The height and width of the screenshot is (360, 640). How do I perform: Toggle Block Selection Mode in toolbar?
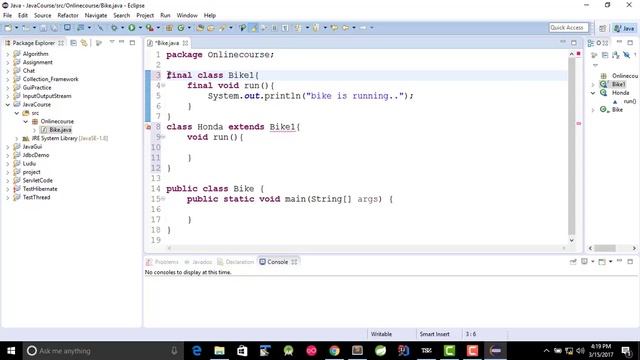click(274, 28)
